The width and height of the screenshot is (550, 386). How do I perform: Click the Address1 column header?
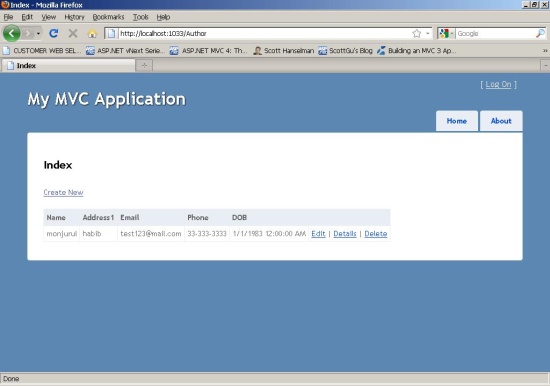point(98,218)
